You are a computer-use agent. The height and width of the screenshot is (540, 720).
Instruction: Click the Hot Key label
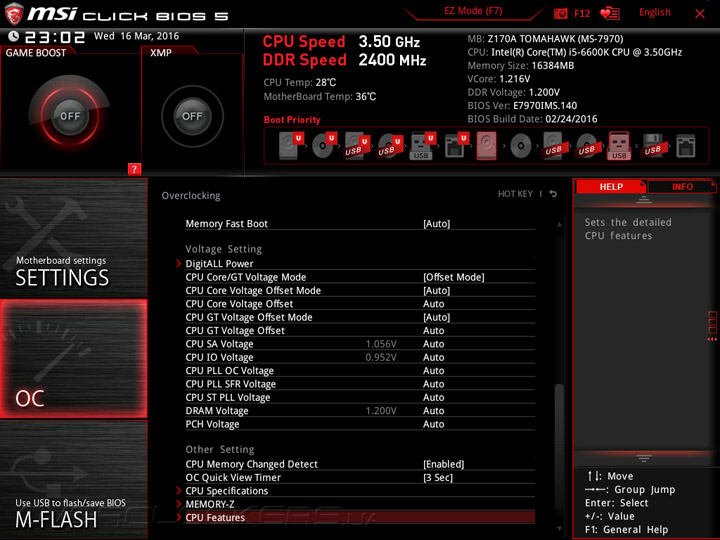[x=515, y=194]
